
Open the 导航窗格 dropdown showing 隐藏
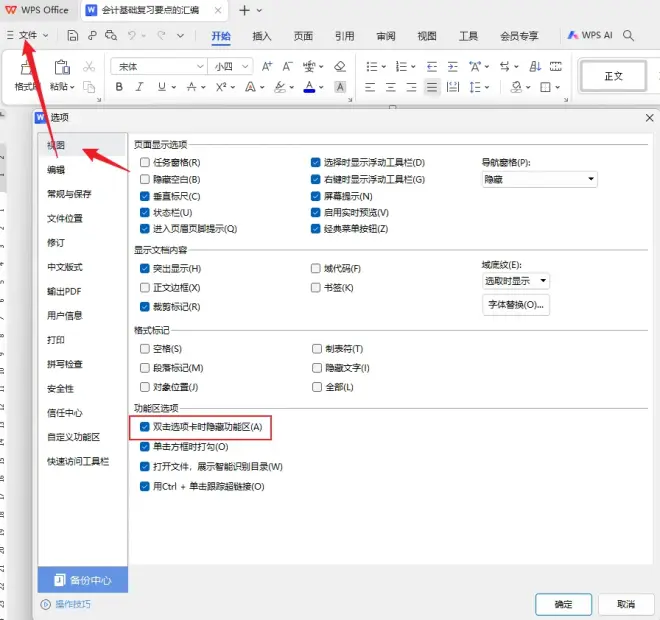point(539,179)
